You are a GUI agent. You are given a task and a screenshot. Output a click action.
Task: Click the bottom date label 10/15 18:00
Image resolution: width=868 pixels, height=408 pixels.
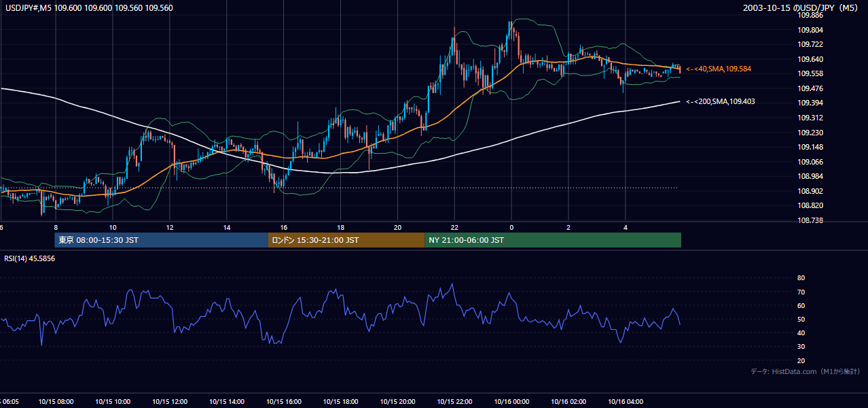pyautogui.click(x=341, y=402)
